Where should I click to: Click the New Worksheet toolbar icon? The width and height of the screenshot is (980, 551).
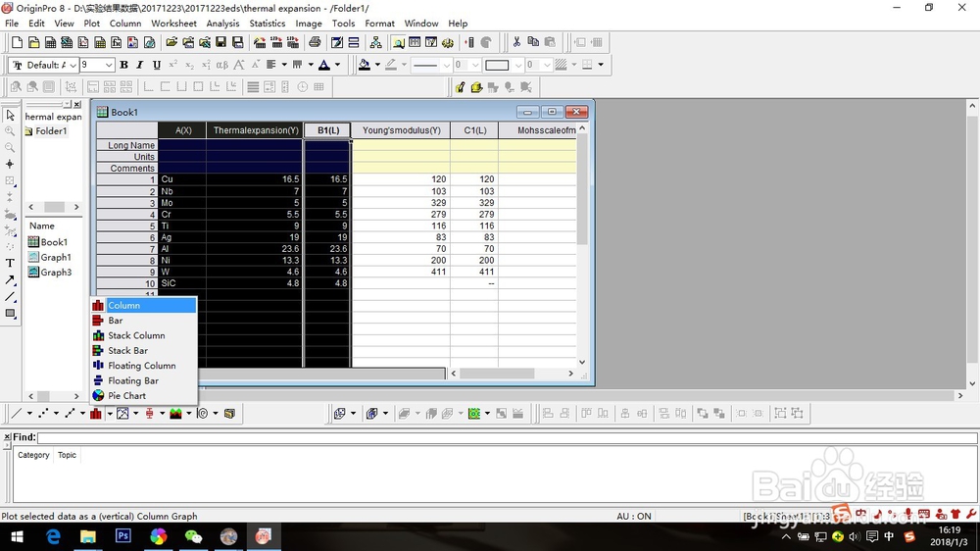pos(50,42)
